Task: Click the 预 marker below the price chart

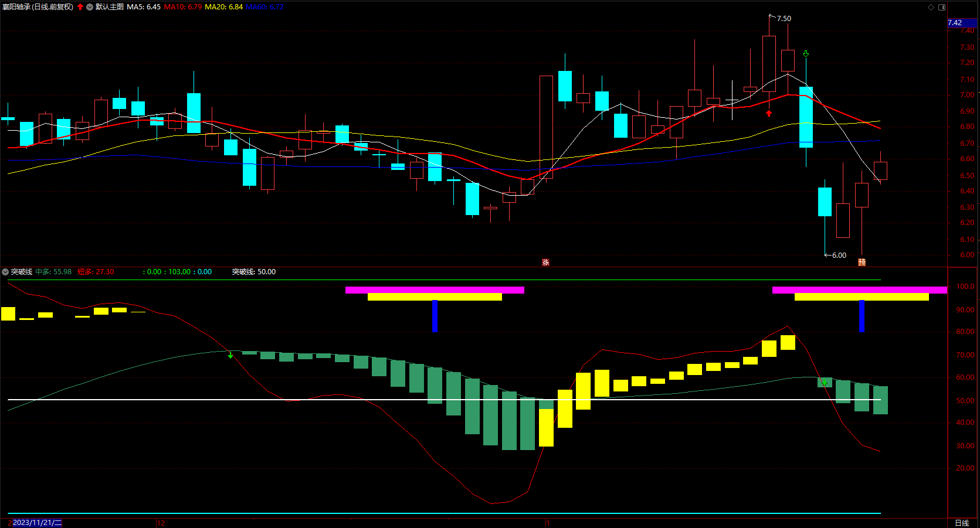Action: pyautogui.click(x=862, y=262)
